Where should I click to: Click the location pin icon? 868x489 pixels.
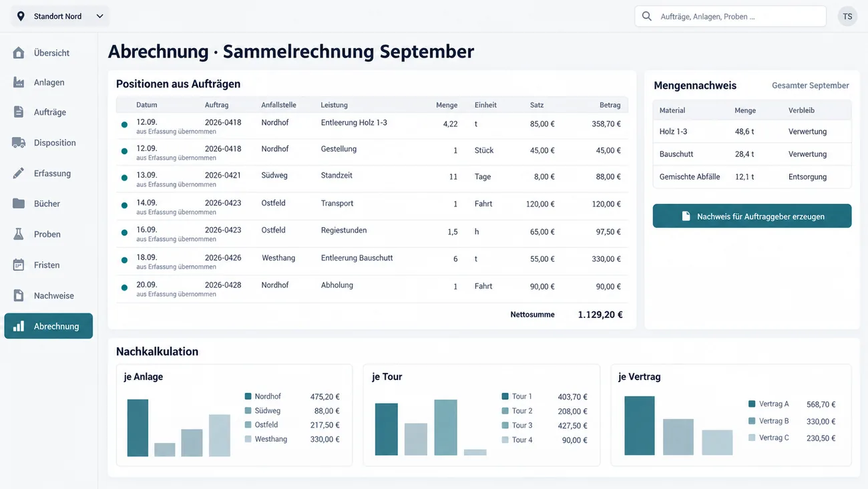[21, 16]
